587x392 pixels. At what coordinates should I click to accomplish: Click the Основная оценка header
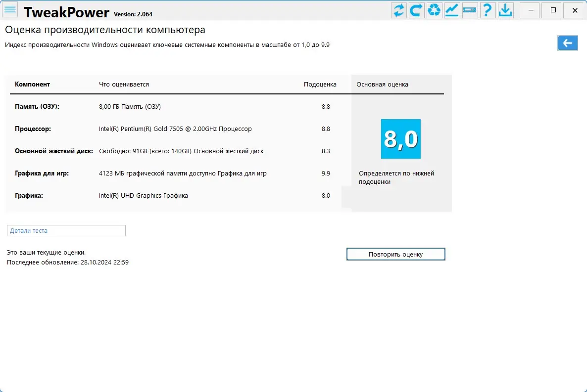click(x=382, y=85)
